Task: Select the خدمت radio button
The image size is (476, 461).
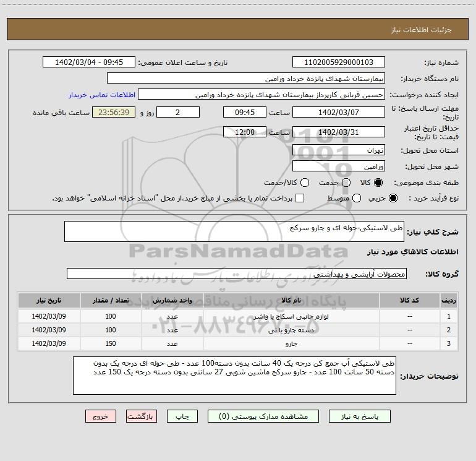Action: click(x=346, y=183)
